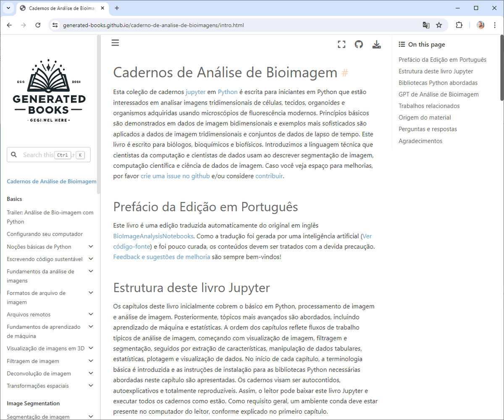Open BioImageAnalysisNotebooks link

(153, 236)
